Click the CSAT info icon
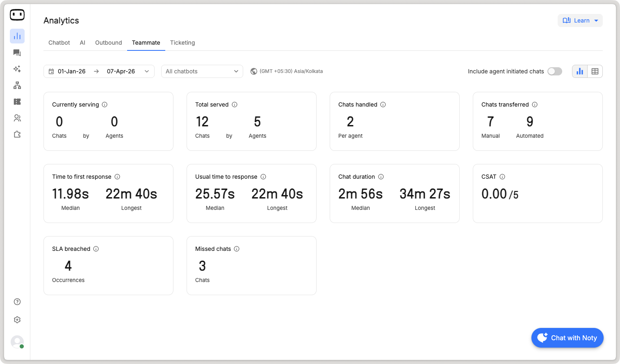This screenshot has width=620, height=364. 502,177
